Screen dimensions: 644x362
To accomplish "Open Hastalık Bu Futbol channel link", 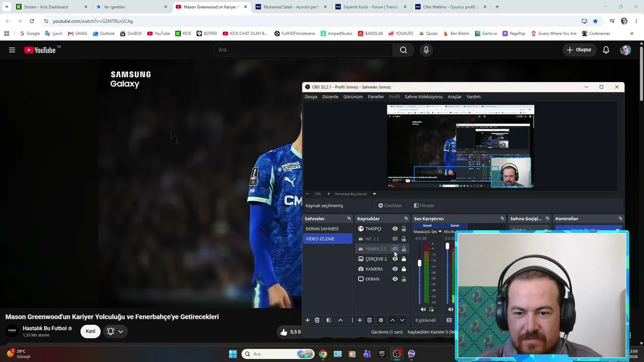I will (44, 328).
